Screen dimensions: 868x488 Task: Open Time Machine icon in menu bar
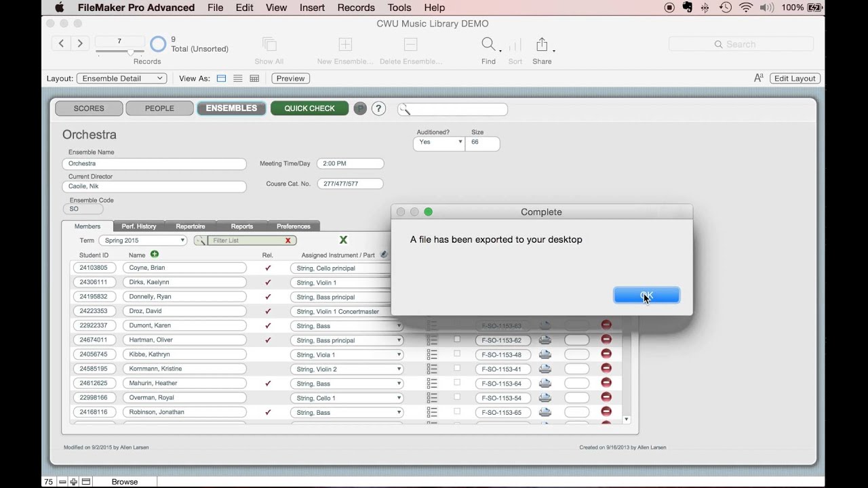coord(726,7)
